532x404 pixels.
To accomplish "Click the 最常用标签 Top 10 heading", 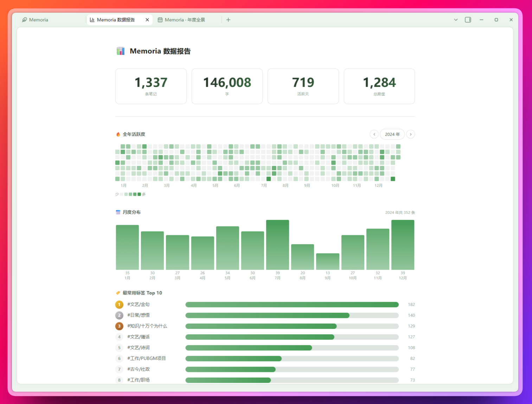I will point(142,293).
